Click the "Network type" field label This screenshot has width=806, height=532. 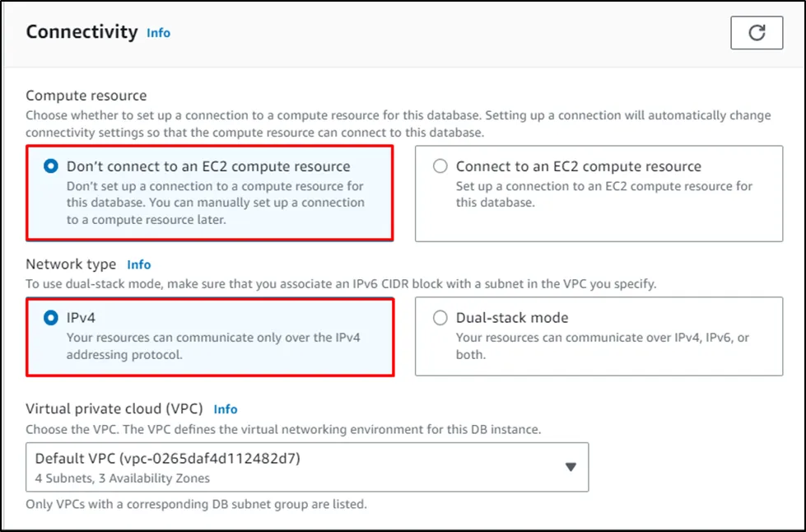click(x=72, y=264)
